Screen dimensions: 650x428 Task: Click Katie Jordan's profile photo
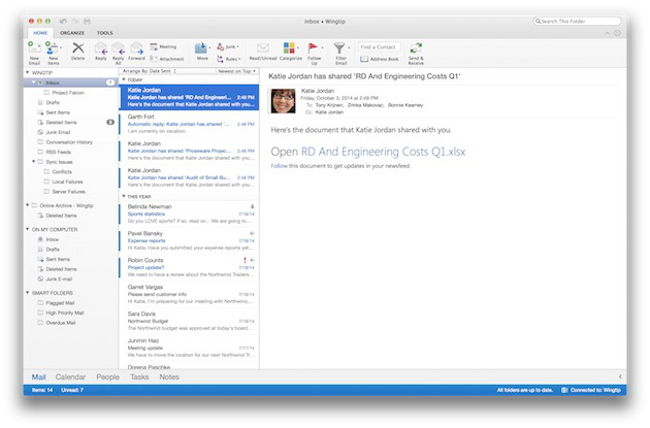point(283,101)
